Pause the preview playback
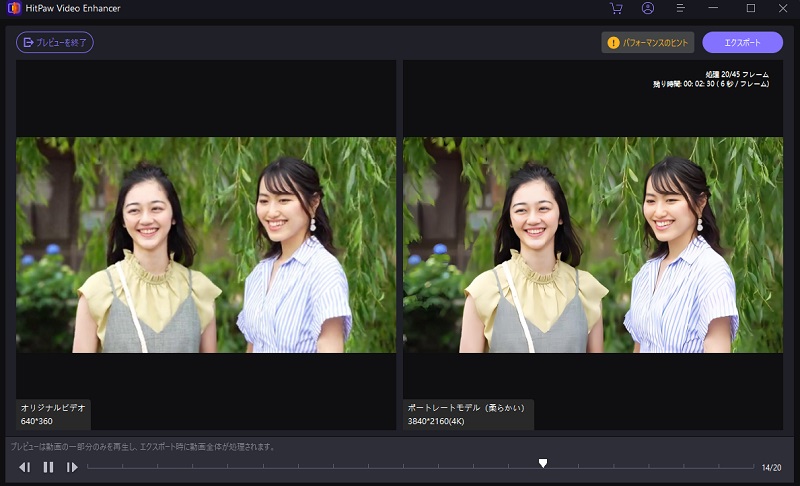This screenshot has height=486, width=800. pos(48,467)
